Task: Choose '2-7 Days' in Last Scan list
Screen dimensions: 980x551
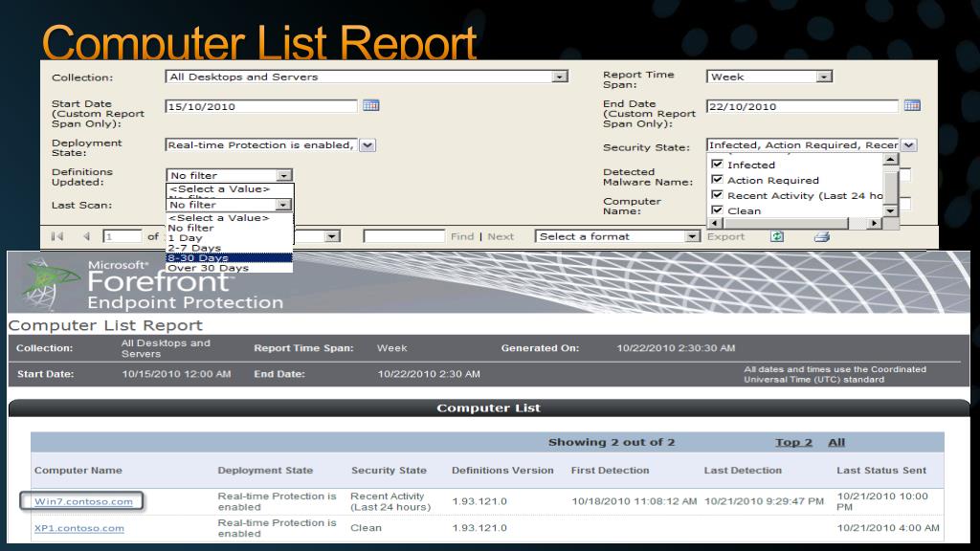Action: point(194,248)
